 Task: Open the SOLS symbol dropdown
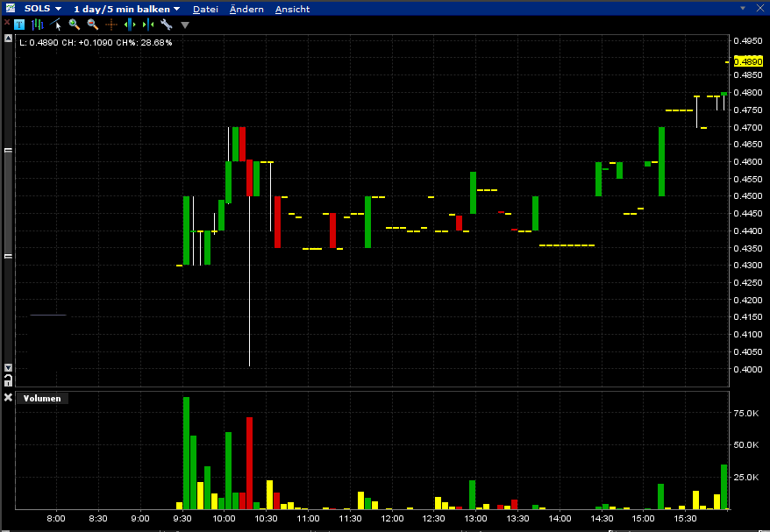pos(43,8)
